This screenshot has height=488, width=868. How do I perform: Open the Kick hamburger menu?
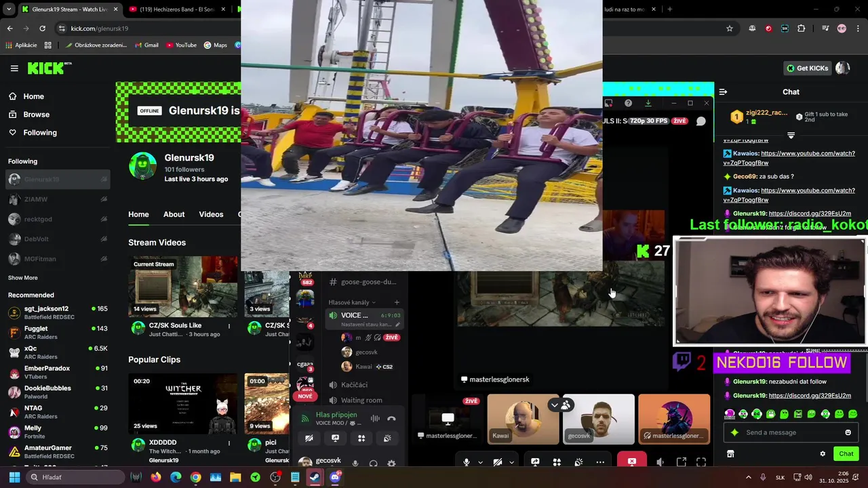pyautogui.click(x=14, y=68)
